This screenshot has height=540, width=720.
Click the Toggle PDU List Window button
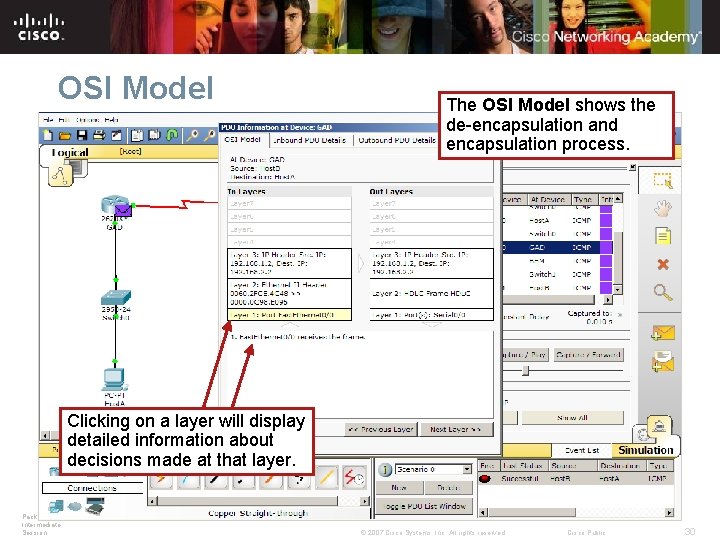tap(425, 506)
